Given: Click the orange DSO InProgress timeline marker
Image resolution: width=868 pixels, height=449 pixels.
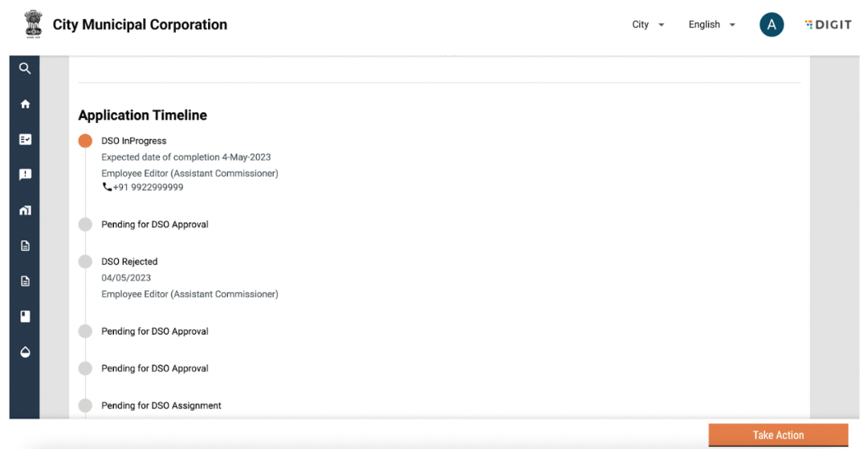Looking at the screenshot, I should [85, 141].
